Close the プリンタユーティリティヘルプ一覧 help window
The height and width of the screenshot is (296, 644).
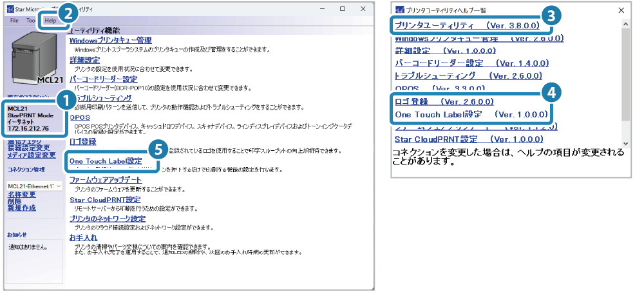(621, 11)
